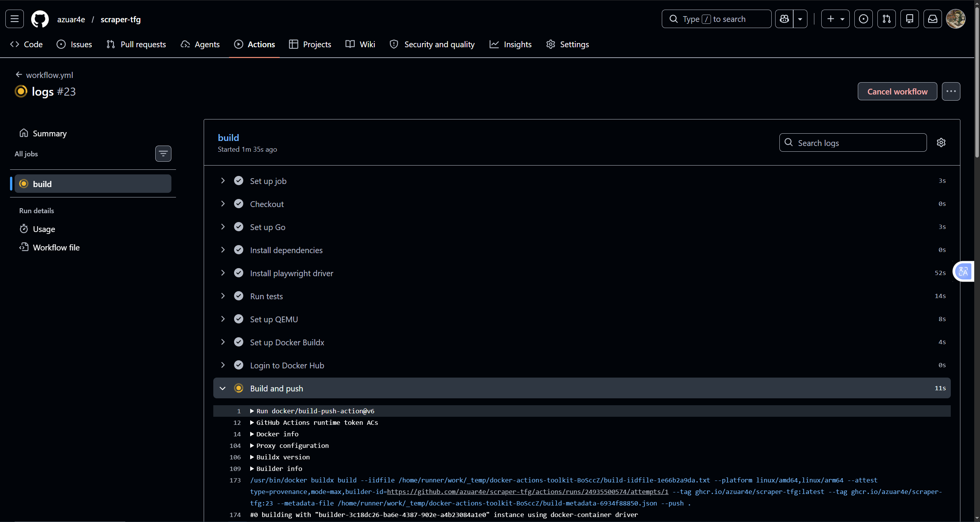
Task: Switch to the Code tab
Action: click(x=27, y=44)
